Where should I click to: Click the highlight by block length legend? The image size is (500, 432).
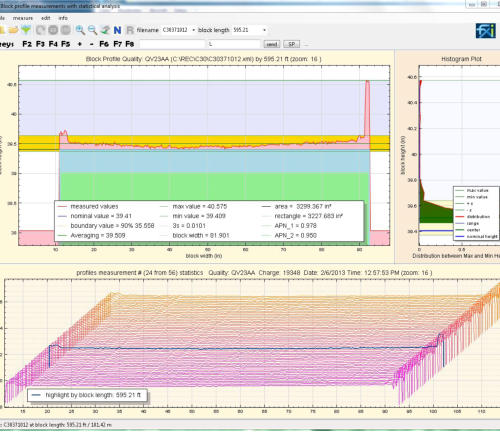coord(87,395)
